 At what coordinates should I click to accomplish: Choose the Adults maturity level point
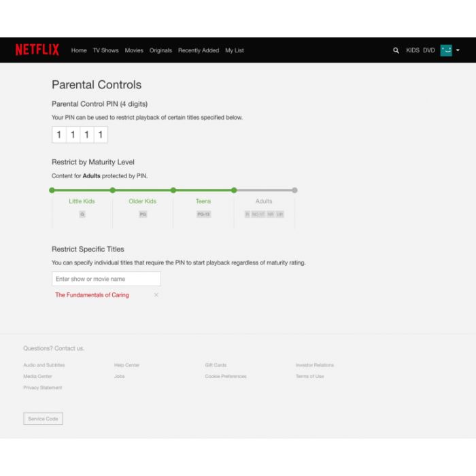coord(294,190)
